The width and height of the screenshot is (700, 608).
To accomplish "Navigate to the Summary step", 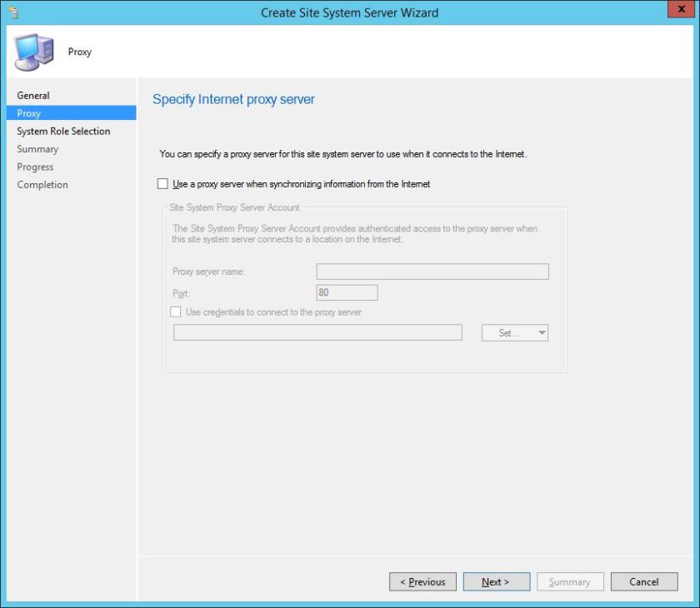I will (37, 148).
